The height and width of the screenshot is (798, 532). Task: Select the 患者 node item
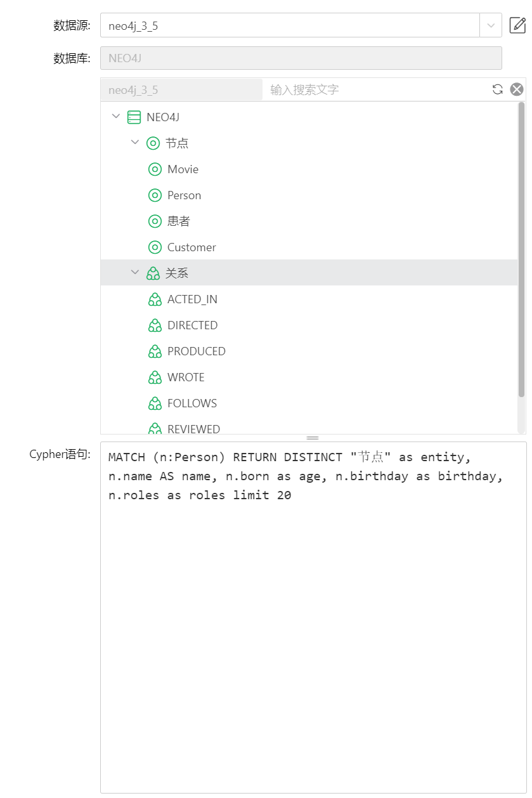coord(178,221)
